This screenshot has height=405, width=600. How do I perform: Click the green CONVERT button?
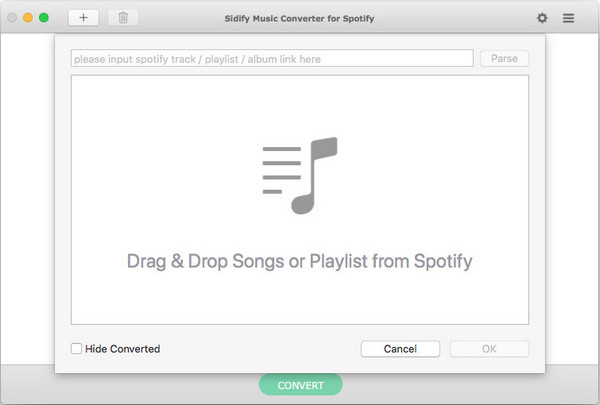point(300,385)
